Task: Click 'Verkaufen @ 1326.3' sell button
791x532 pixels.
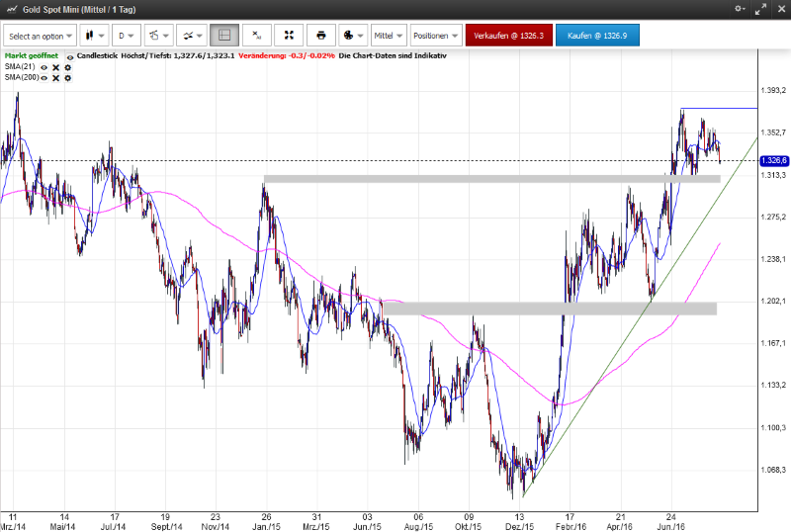Action: [x=509, y=36]
